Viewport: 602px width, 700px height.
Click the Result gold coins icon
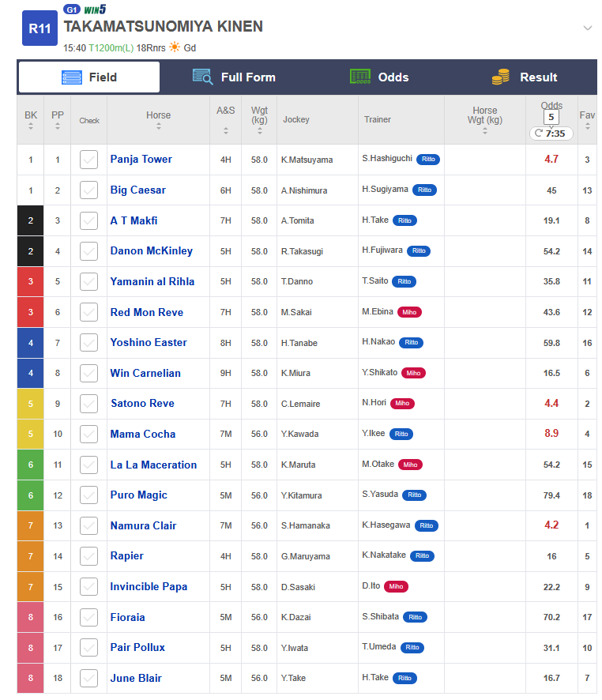click(501, 77)
